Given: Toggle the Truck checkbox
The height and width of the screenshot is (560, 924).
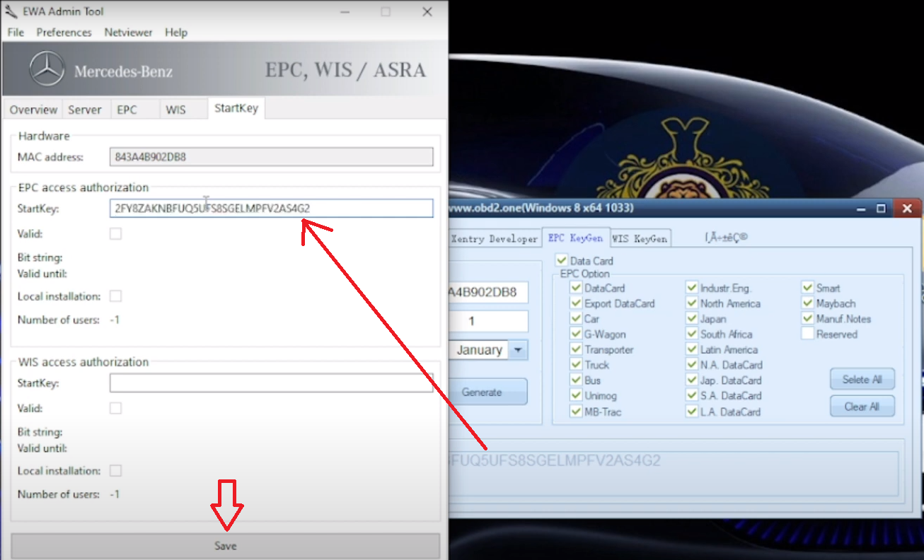Looking at the screenshot, I should (576, 365).
